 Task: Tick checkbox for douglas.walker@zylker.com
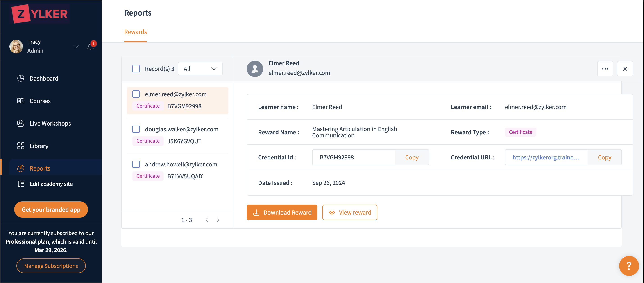(x=136, y=129)
